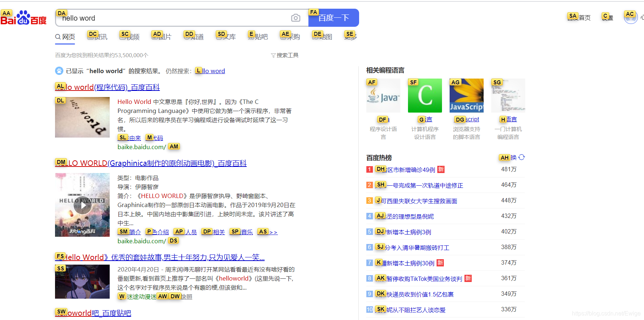This screenshot has width=644, height=320.
Task: Open hello world 程序代码 百度百科 result
Action: pos(108,87)
